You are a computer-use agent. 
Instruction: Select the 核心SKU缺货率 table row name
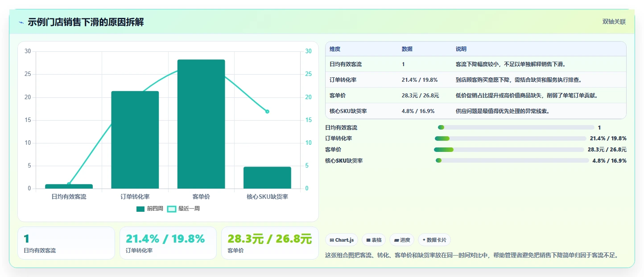pyautogui.click(x=348, y=111)
